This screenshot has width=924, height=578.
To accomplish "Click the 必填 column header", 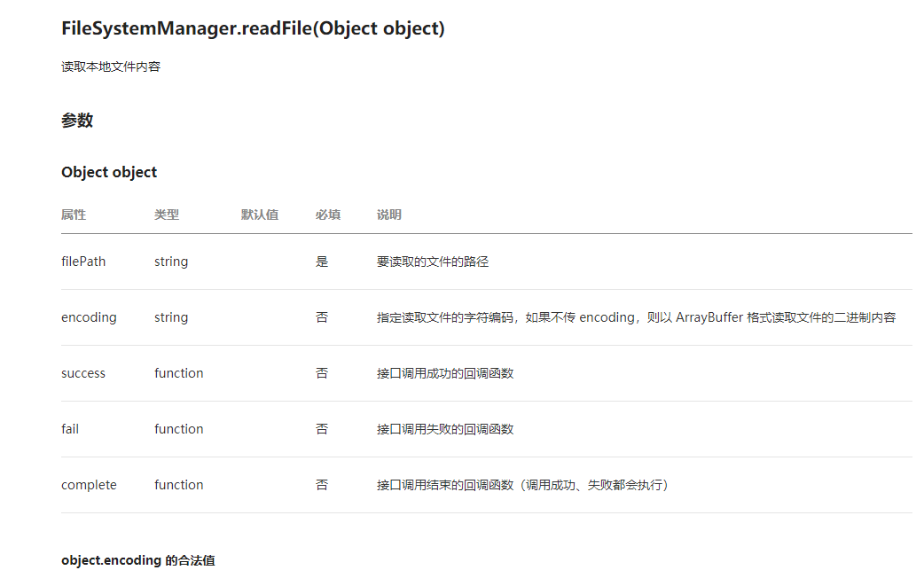I will click(328, 215).
